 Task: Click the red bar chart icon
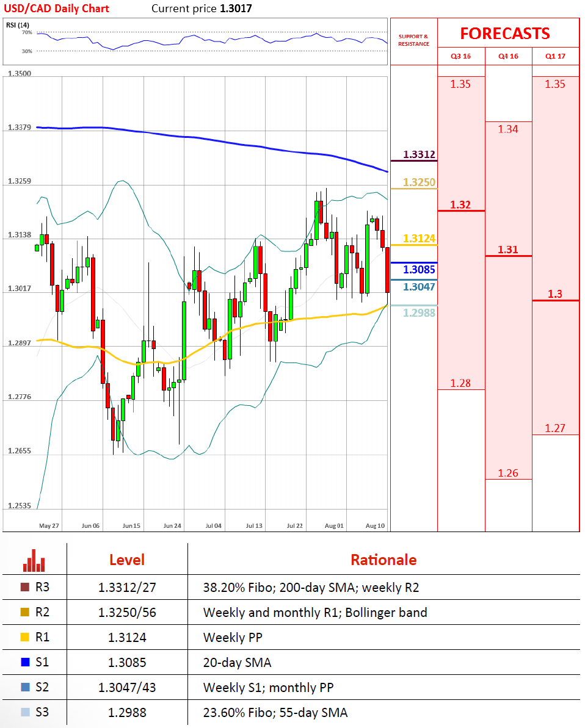point(34,560)
